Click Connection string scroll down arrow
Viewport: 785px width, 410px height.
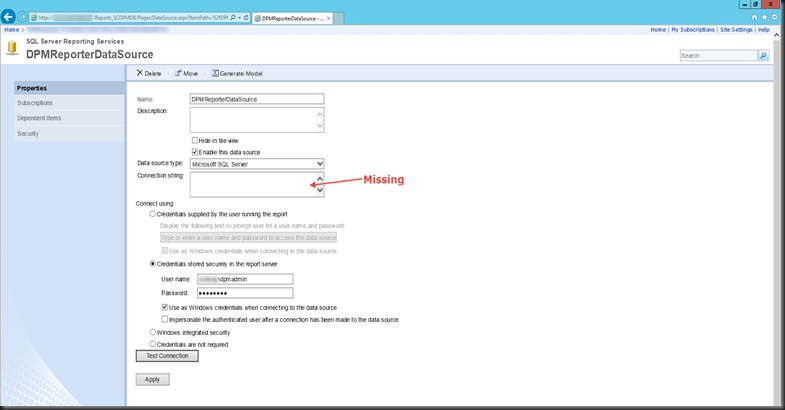pos(320,190)
